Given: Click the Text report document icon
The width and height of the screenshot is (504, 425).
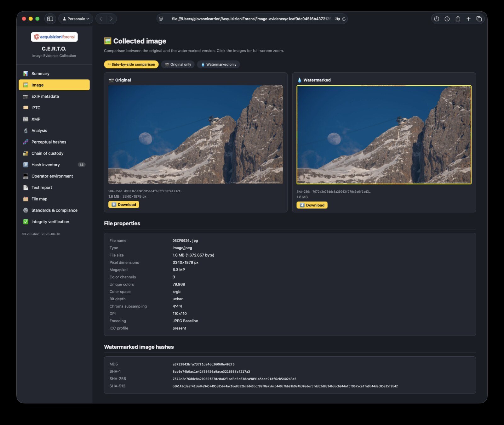Looking at the screenshot, I should click(x=26, y=187).
